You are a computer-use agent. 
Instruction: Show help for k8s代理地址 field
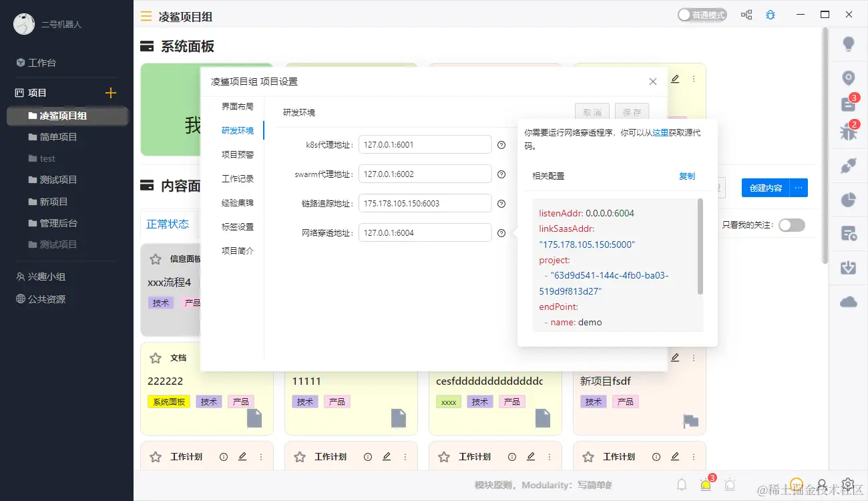click(501, 144)
